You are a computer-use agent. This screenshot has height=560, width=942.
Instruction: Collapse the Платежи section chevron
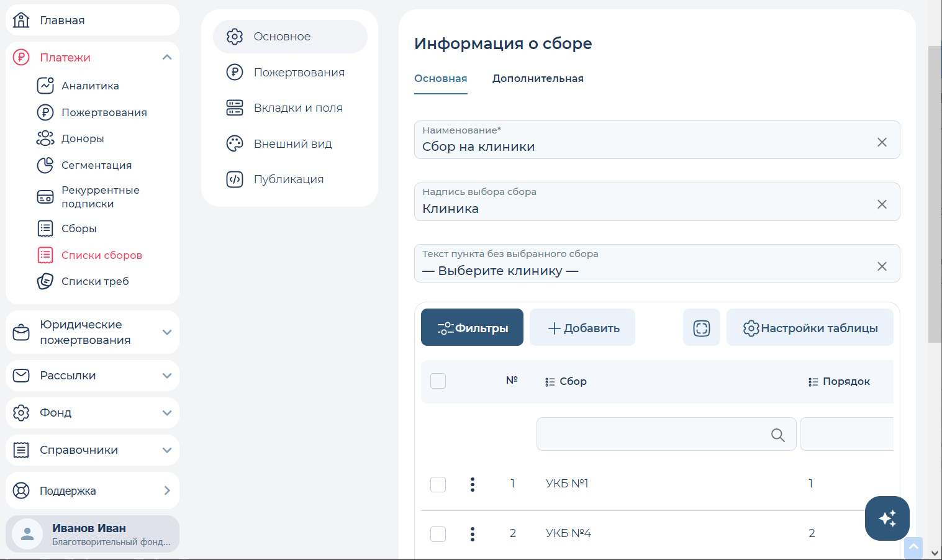point(166,57)
